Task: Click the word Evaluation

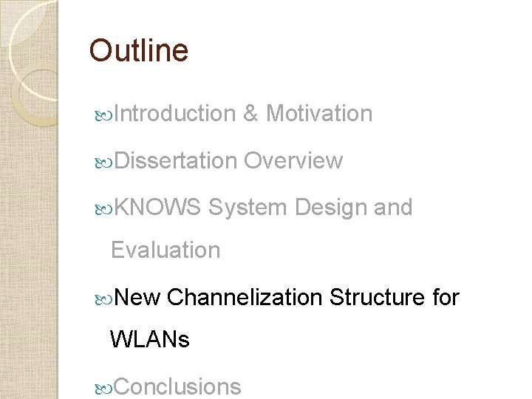Action: click(166, 250)
